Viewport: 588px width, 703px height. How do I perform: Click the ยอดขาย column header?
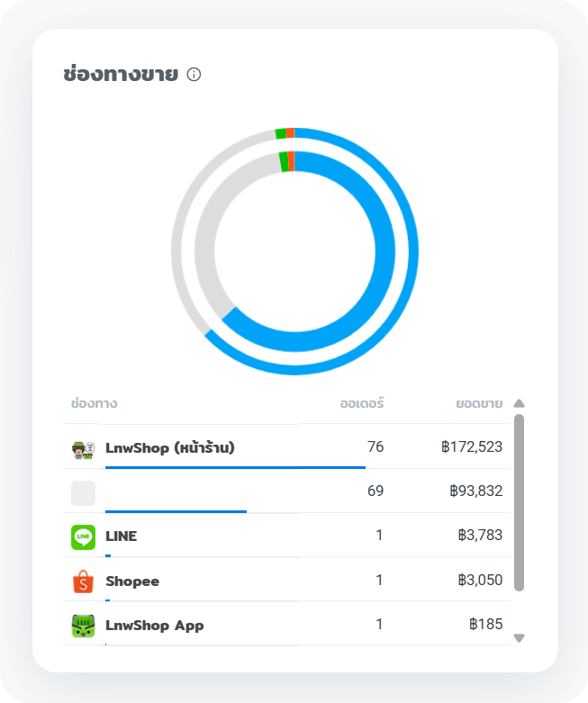(x=479, y=403)
